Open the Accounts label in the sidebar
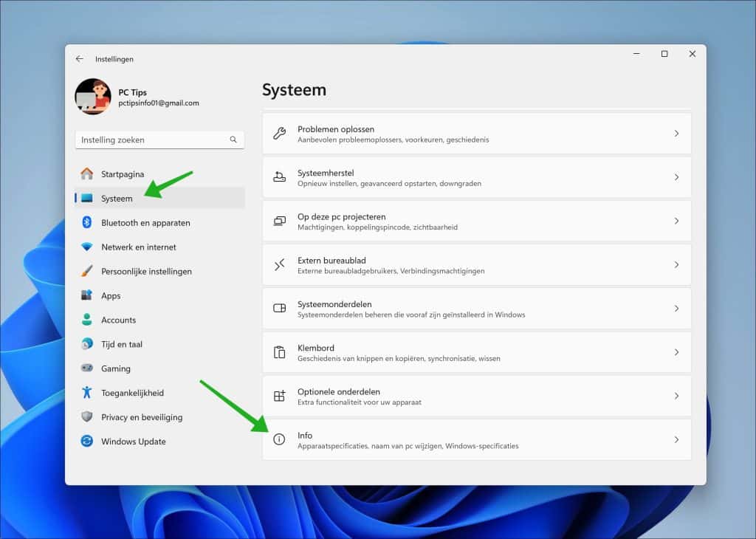 click(x=119, y=320)
